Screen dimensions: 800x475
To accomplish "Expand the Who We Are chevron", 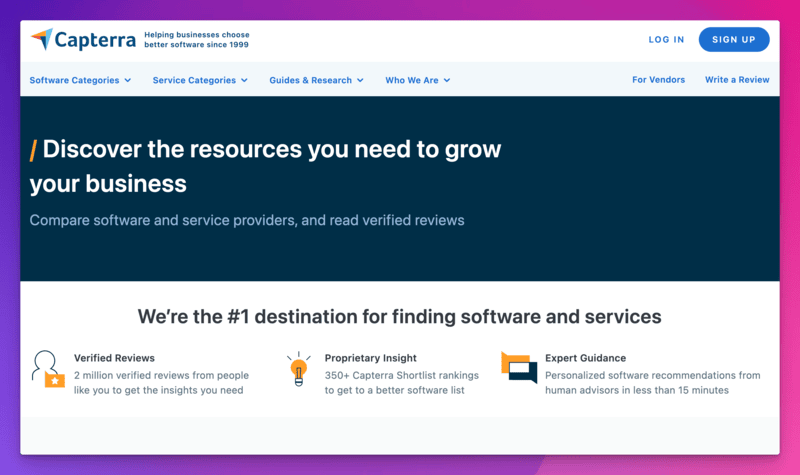I will point(447,80).
